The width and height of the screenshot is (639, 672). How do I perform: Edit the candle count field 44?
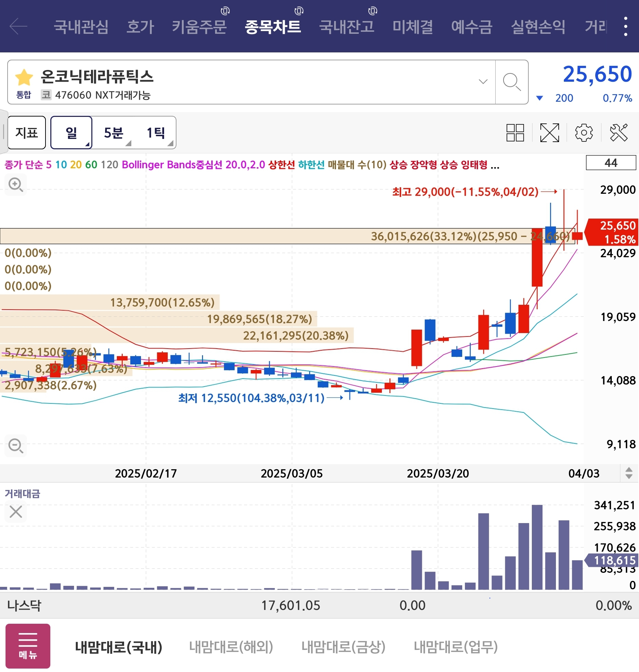611,163
